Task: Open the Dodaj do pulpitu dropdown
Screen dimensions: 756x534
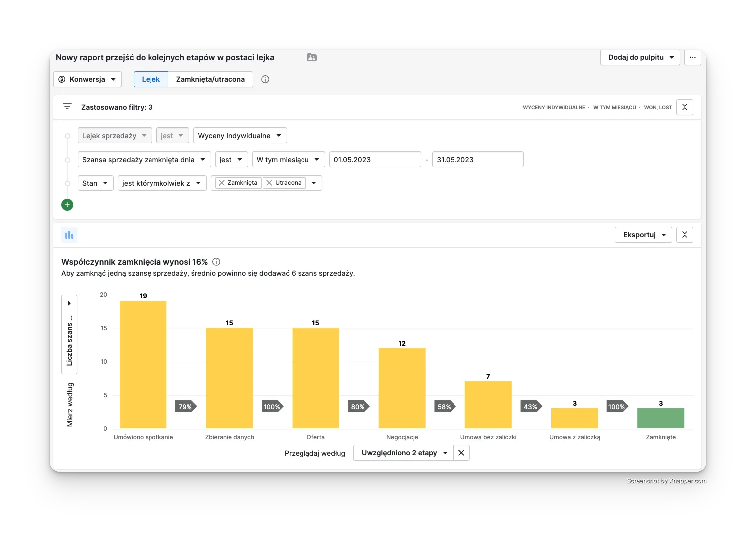Action: pos(640,57)
